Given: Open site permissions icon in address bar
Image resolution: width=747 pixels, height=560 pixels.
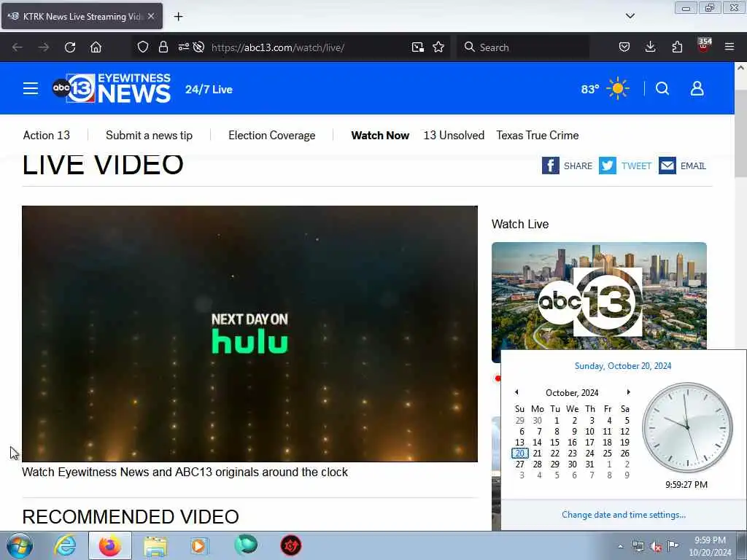Looking at the screenshot, I should [x=183, y=47].
